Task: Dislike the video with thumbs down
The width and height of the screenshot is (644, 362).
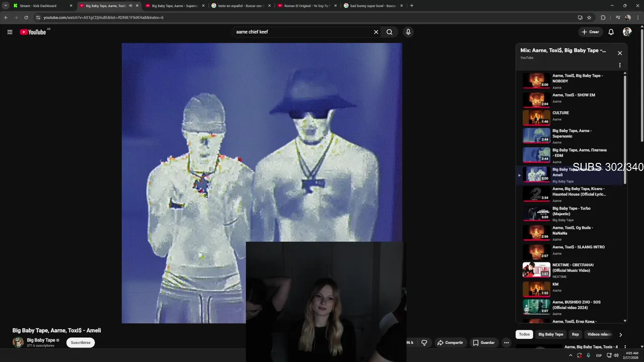Action: pyautogui.click(x=424, y=343)
